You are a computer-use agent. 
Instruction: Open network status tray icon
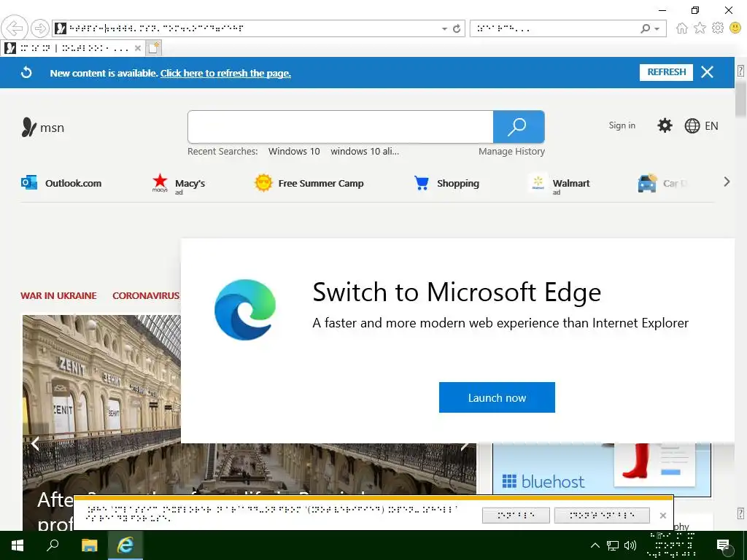[x=613, y=545]
